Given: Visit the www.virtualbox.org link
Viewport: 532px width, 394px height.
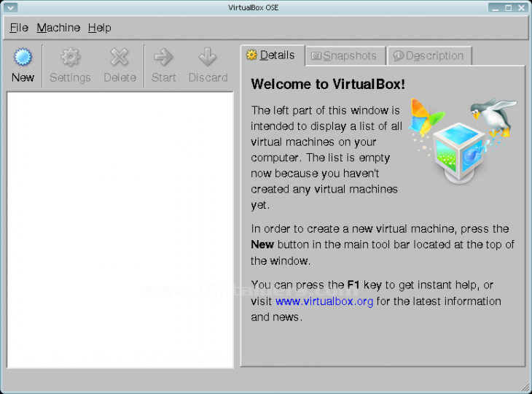Looking at the screenshot, I should [324, 301].
